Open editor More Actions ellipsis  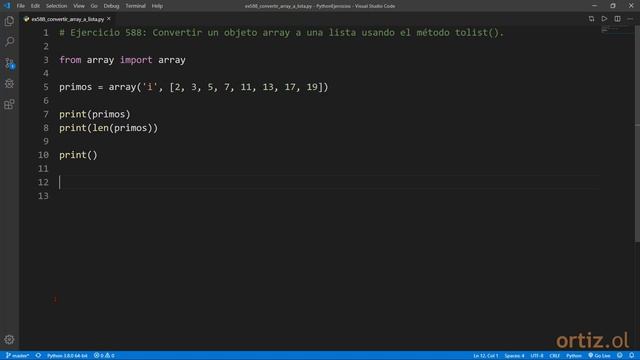(x=630, y=19)
